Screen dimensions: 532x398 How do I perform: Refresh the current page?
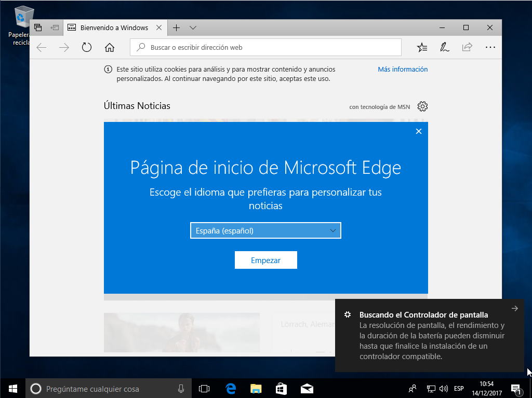tap(87, 47)
